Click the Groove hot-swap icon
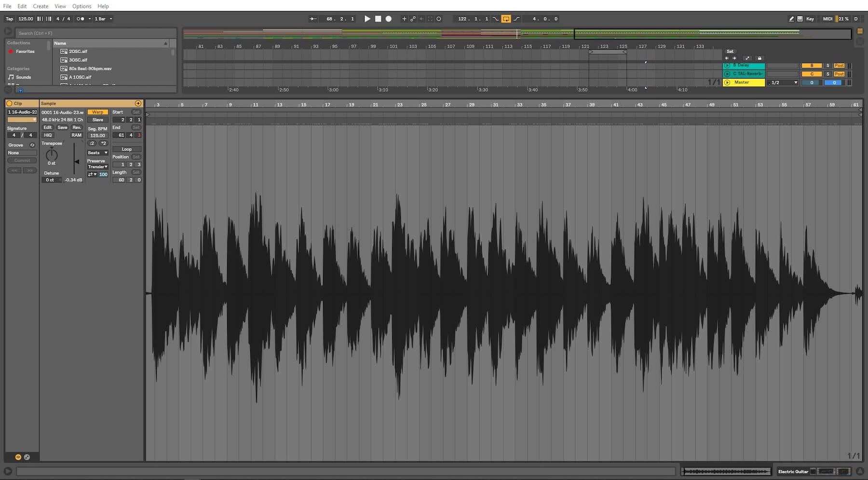Viewport: 868px width, 480px height. pyautogui.click(x=32, y=145)
